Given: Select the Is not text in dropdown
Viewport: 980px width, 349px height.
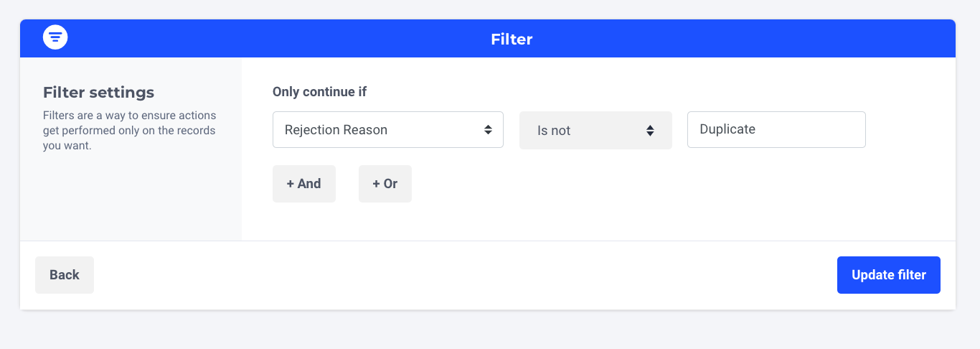Looking at the screenshot, I should click(554, 131).
